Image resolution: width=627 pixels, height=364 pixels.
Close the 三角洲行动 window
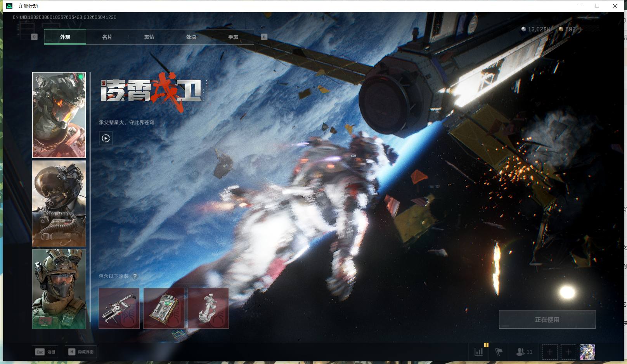pyautogui.click(x=615, y=6)
